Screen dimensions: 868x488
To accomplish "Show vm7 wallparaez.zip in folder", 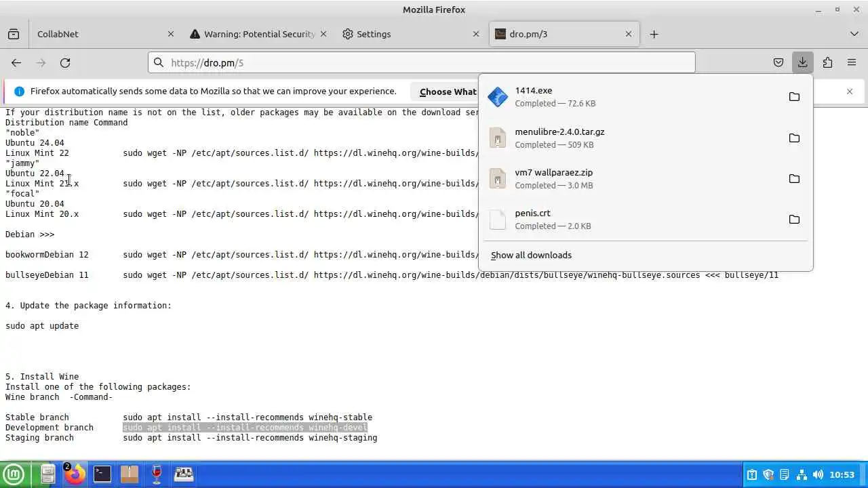I will (x=794, y=178).
